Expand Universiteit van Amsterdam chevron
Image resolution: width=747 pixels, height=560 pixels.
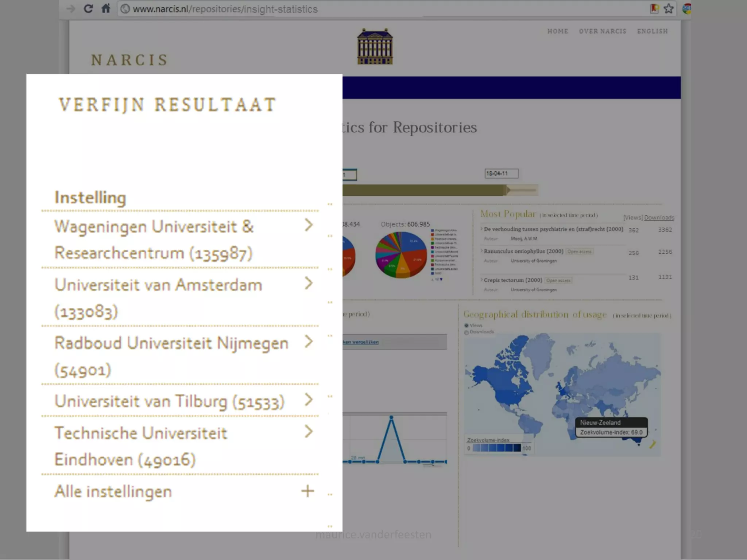tap(309, 283)
